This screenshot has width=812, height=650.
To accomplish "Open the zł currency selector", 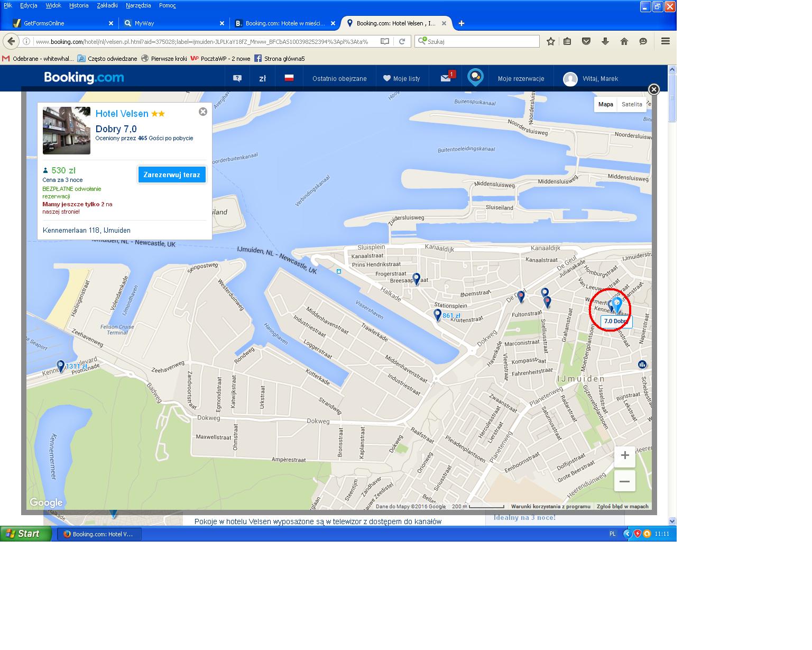I will point(262,78).
